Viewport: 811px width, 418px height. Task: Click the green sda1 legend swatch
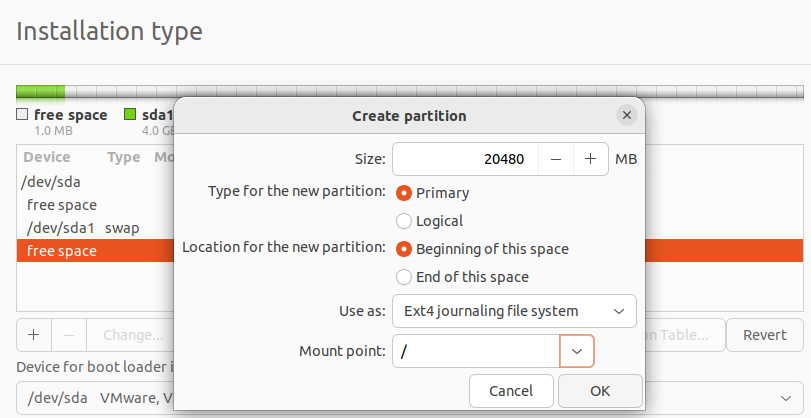tap(130, 115)
